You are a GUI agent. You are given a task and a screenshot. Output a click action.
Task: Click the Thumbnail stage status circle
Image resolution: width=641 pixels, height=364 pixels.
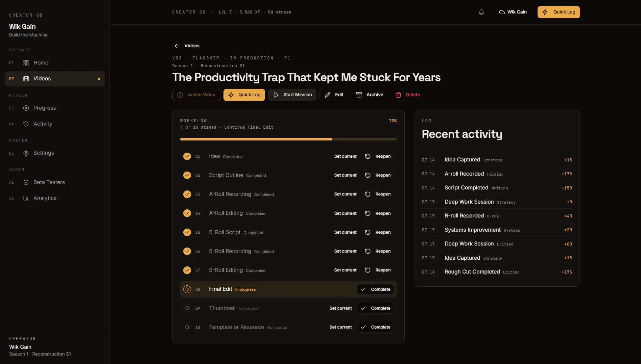click(187, 308)
